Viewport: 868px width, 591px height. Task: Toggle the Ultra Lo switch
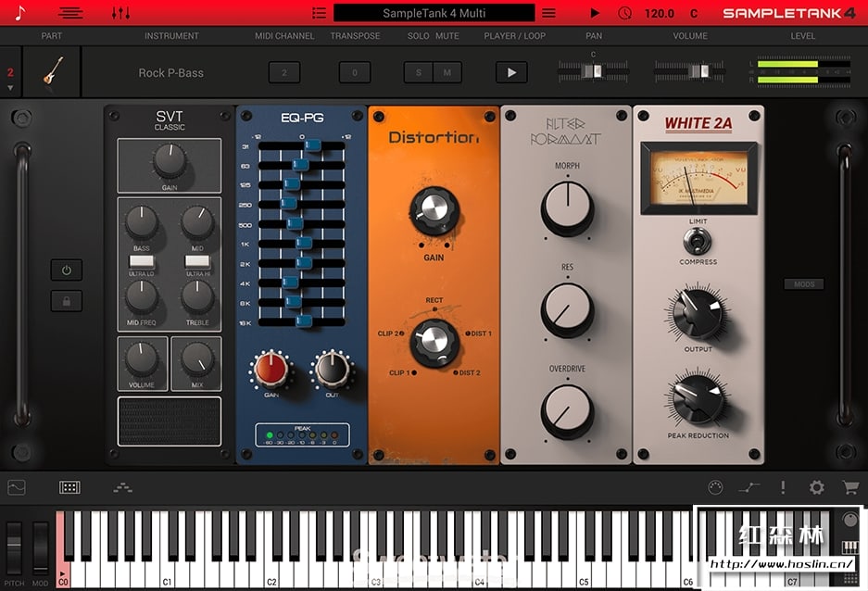(142, 260)
